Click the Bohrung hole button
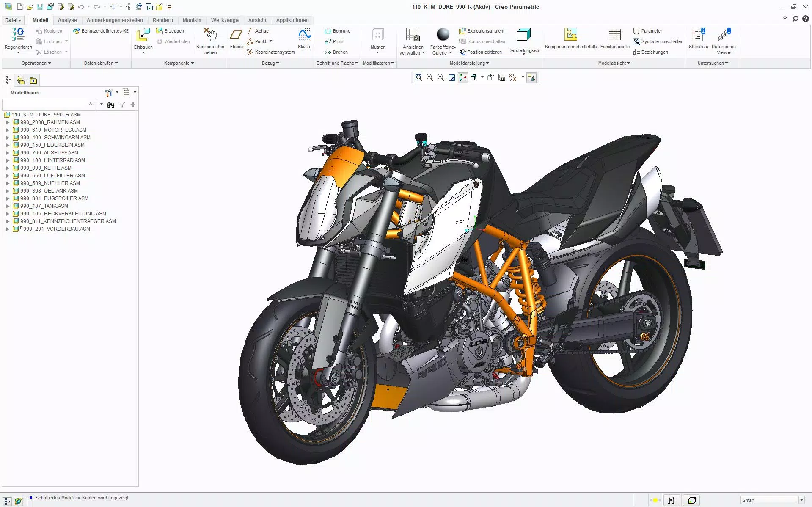The width and height of the screenshot is (812, 507). (x=337, y=31)
